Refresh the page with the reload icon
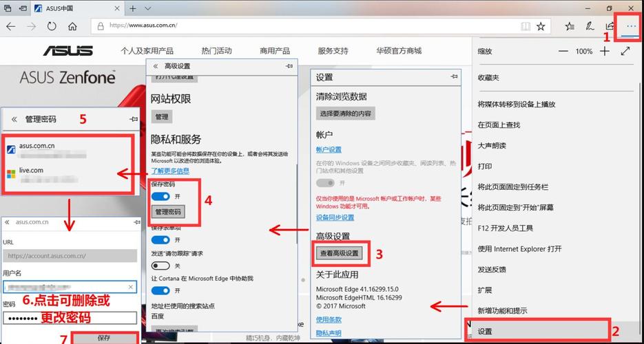Image resolution: width=644 pixels, height=344 pixels. click(x=52, y=27)
